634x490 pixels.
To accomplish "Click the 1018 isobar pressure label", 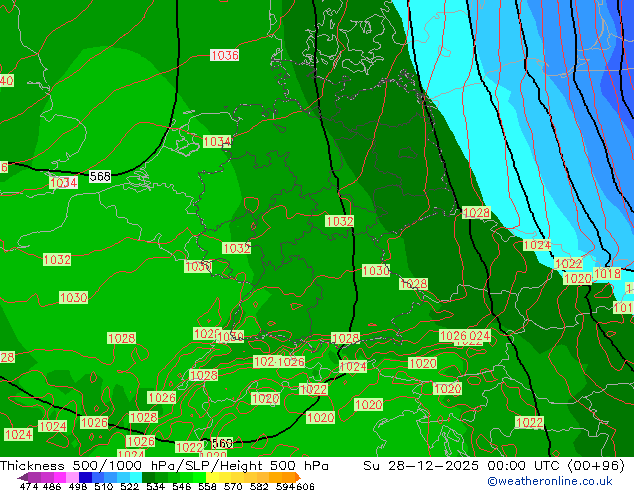I will 607,274.
